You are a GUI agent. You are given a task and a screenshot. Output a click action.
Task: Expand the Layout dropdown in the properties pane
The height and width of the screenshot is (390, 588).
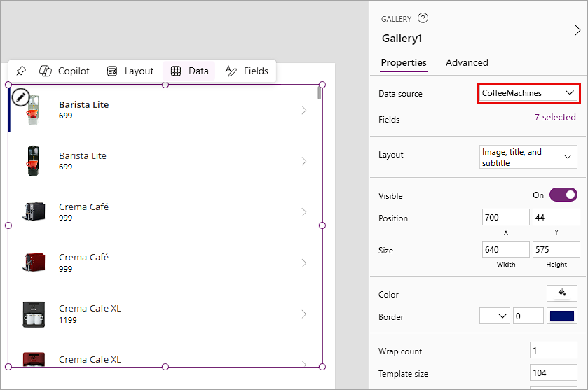click(528, 157)
